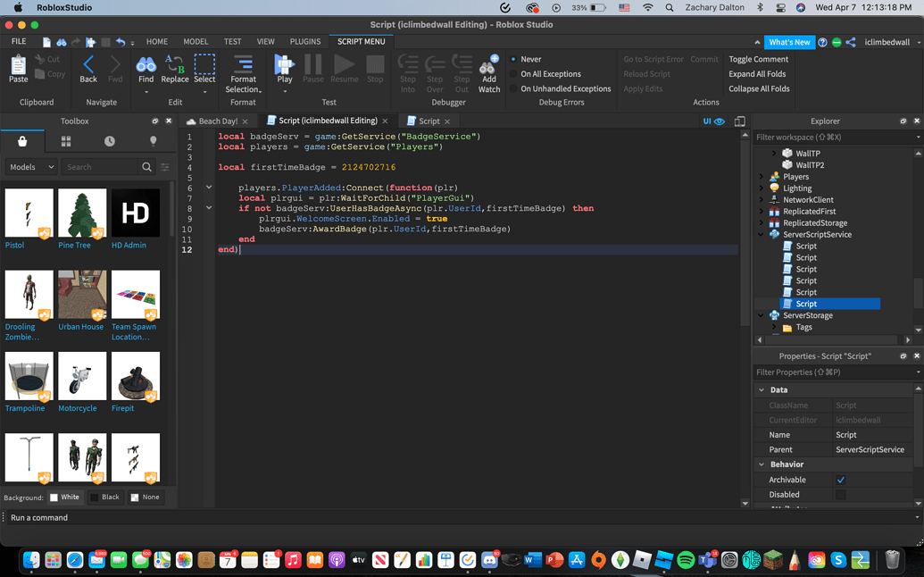Viewport: 924px width, 577px height.
Task: Click Collapse All Folds
Action: click(x=759, y=88)
